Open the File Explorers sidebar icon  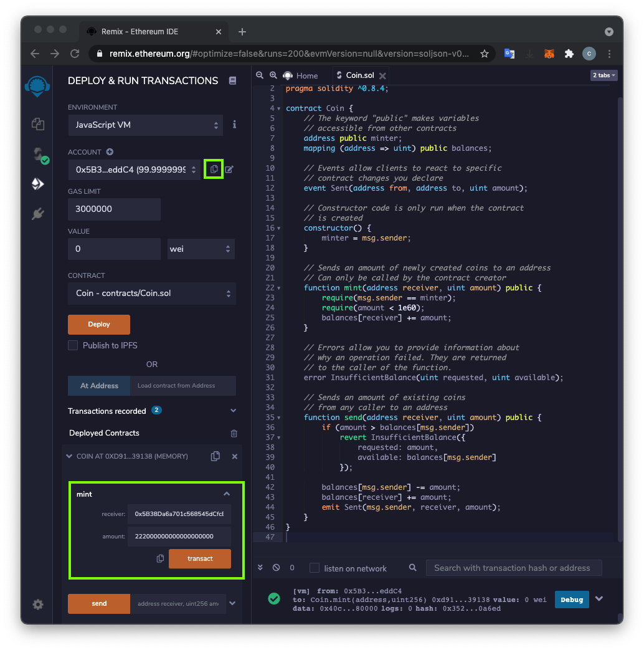coord(38,124)
